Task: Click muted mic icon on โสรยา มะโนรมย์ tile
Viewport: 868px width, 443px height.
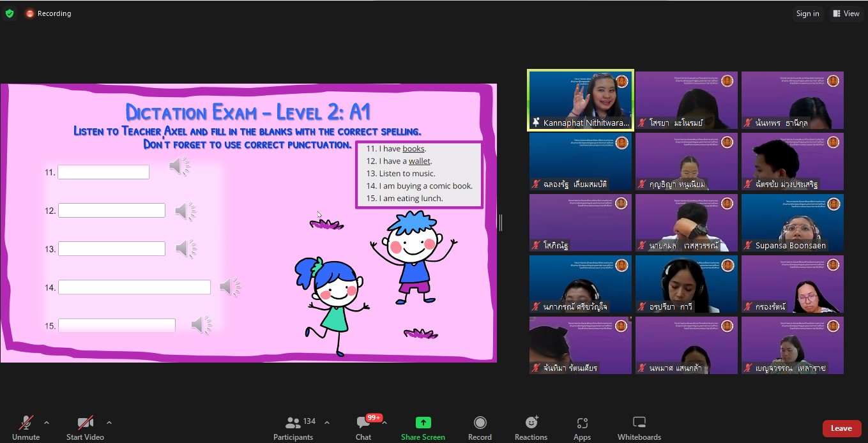Action: pos(643,123)
